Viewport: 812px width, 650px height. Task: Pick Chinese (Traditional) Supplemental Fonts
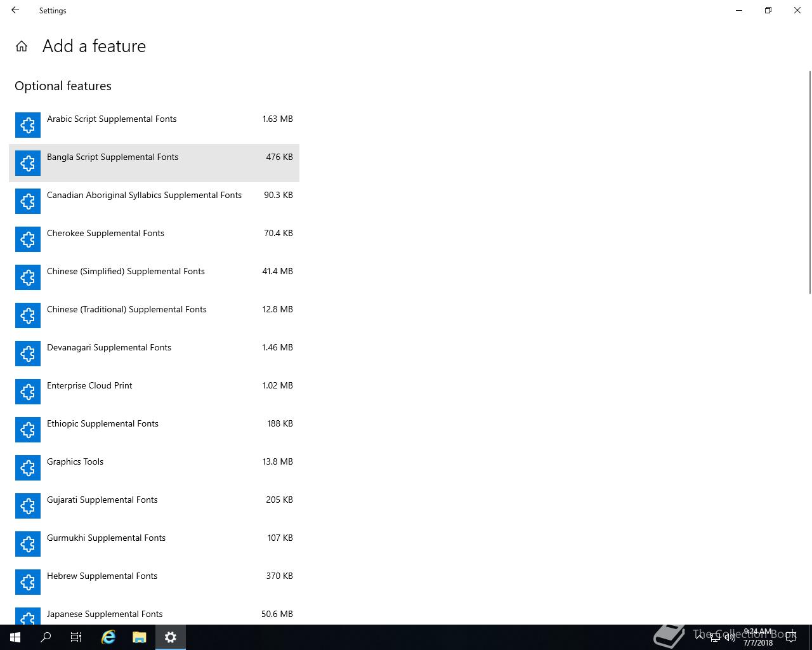(154, 315)
